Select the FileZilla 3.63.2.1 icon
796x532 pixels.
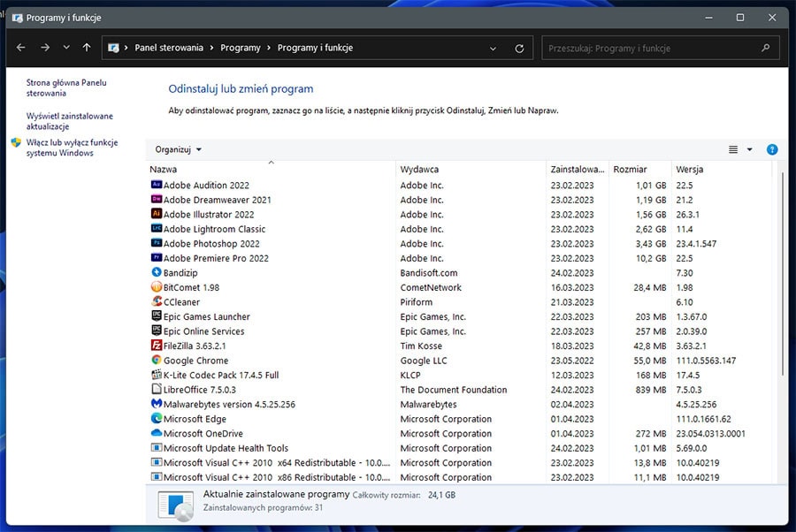(157, 346)
